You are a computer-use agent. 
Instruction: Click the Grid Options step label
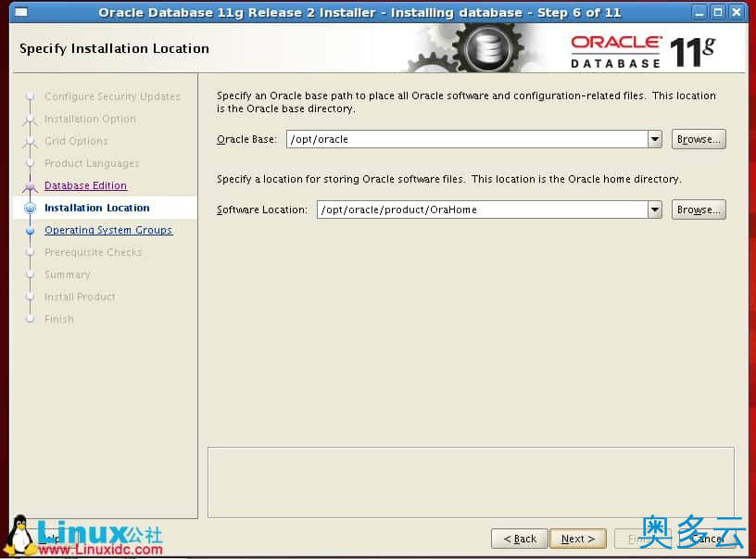[x=76, y=141]
